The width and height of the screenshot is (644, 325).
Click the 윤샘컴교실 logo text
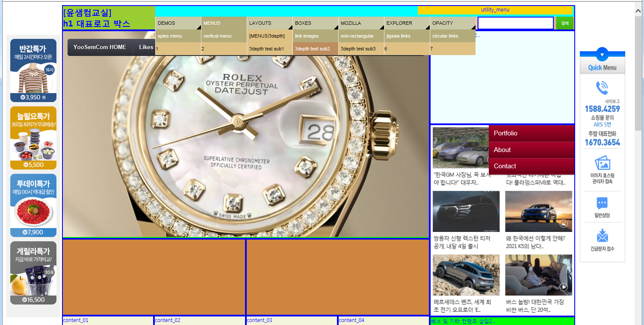tap(87, 12)
